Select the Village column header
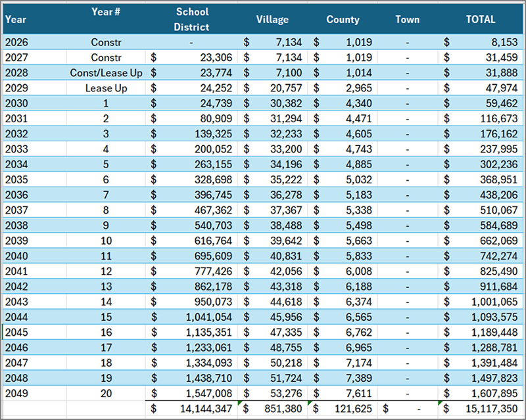The image size is (526, 420). [272, 20]
